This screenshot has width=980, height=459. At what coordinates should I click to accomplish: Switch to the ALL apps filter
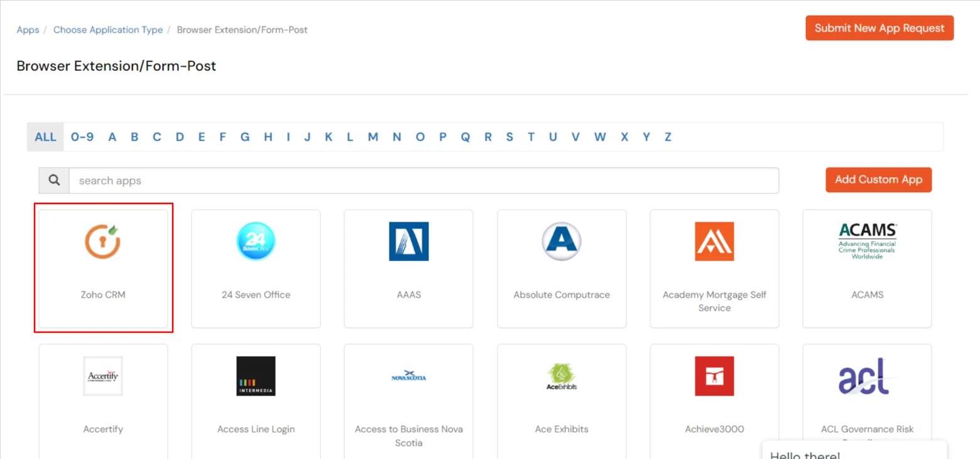pyautogui.click(x=45, y=136)
